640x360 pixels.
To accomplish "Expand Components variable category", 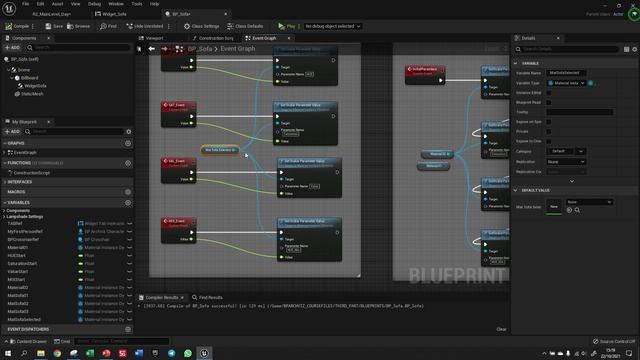I will click(x=4, y=211).
